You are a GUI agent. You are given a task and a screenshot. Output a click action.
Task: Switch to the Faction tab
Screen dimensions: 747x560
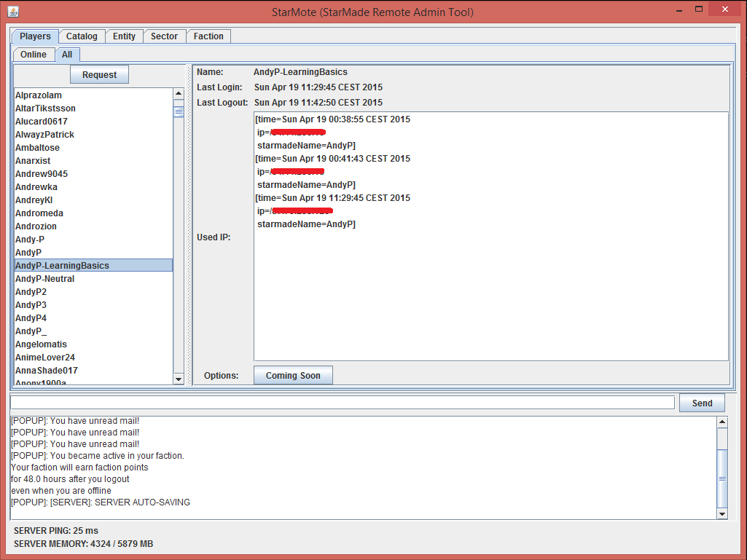[208, 36]
